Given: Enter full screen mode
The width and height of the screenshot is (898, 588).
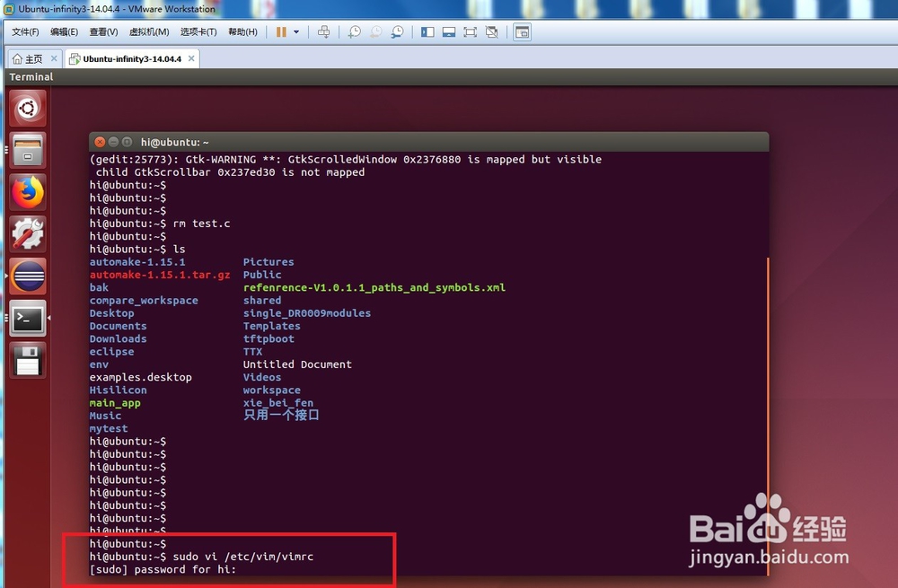Looking at the screenshot, I should coord(471,32).
